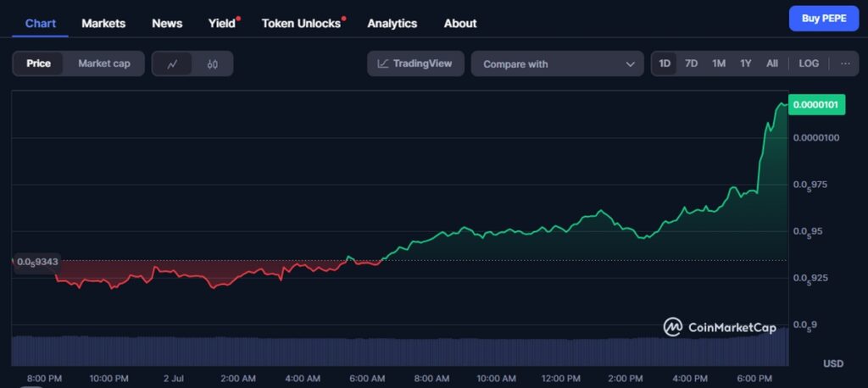Screen dimensions: 868x388
Task: Click the 10:00 PM time axis label
Action: (x=108, y=379)
